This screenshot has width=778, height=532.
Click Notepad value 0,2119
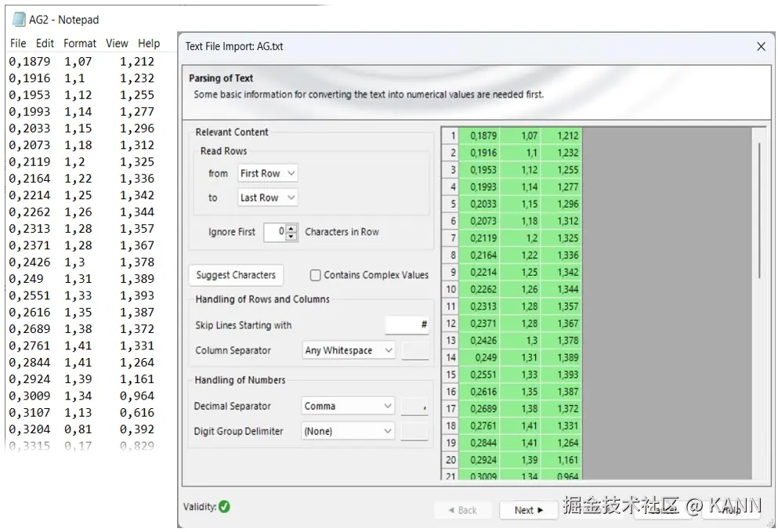[x=30, y=162]
